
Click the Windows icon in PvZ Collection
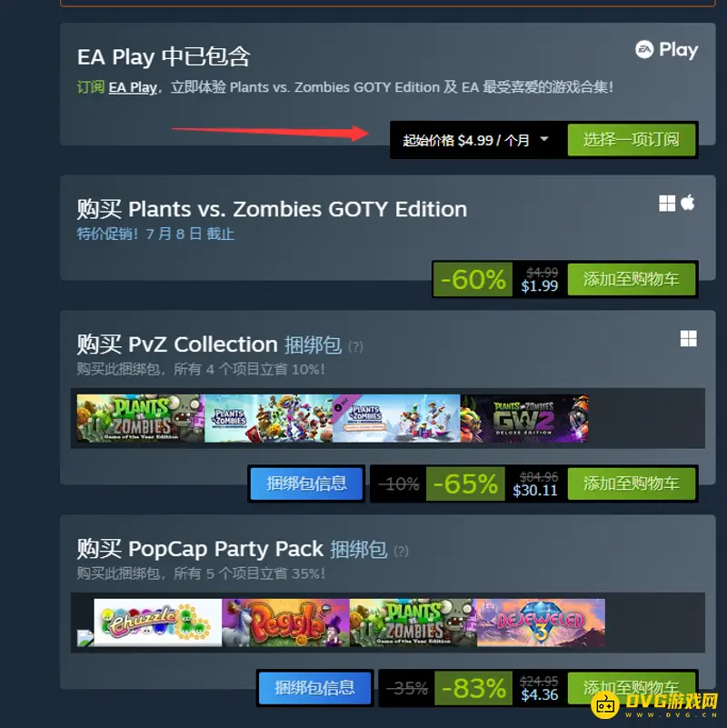coord(688,338)
